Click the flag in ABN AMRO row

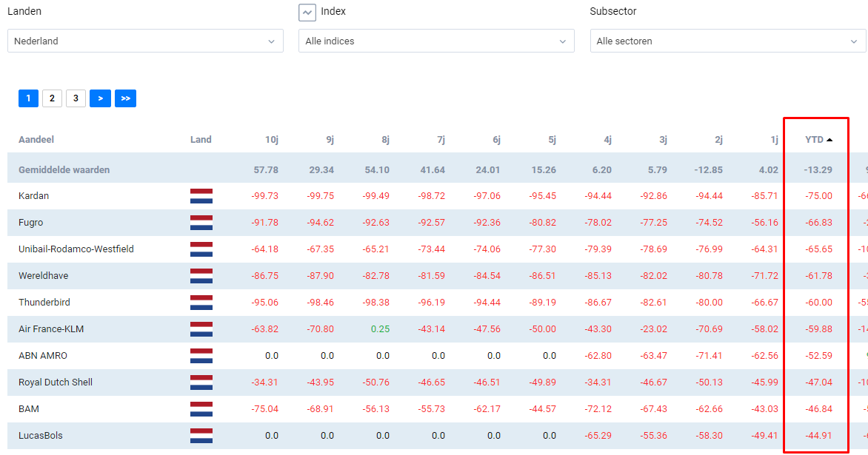(201, 355)
